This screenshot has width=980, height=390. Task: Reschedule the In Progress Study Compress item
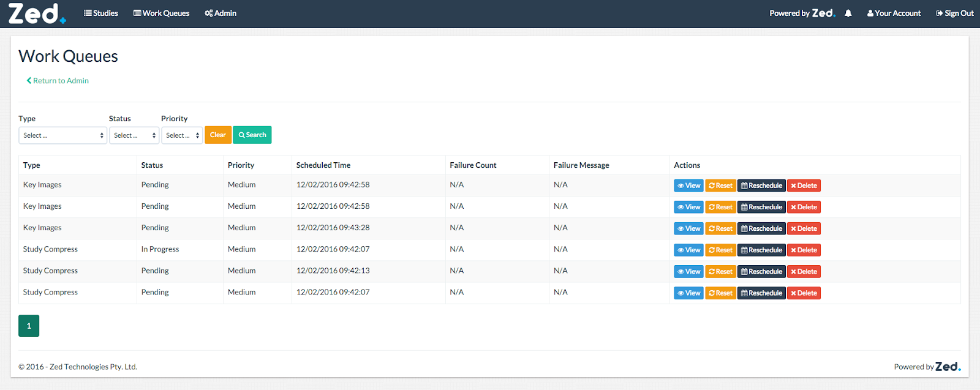(x=761, y=250)
